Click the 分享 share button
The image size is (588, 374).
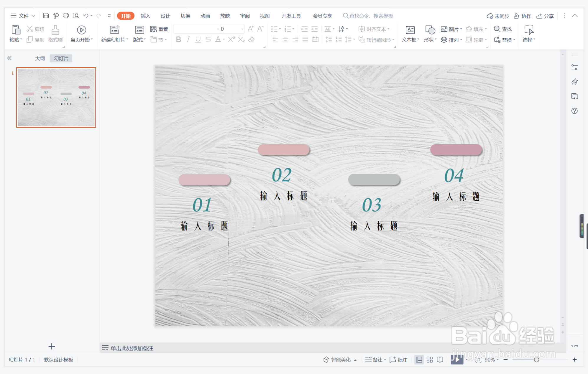(x=545, y=16)
